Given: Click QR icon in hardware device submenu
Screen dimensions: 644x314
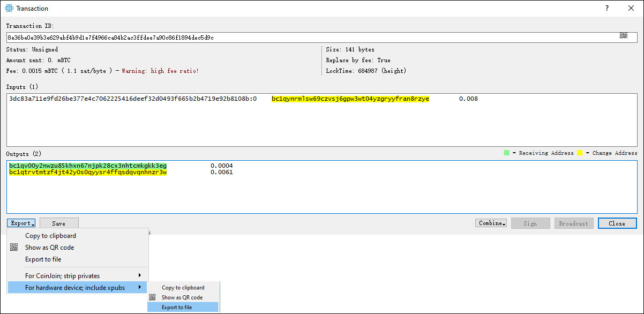Looking at the screenshot, I should (153, 297).
